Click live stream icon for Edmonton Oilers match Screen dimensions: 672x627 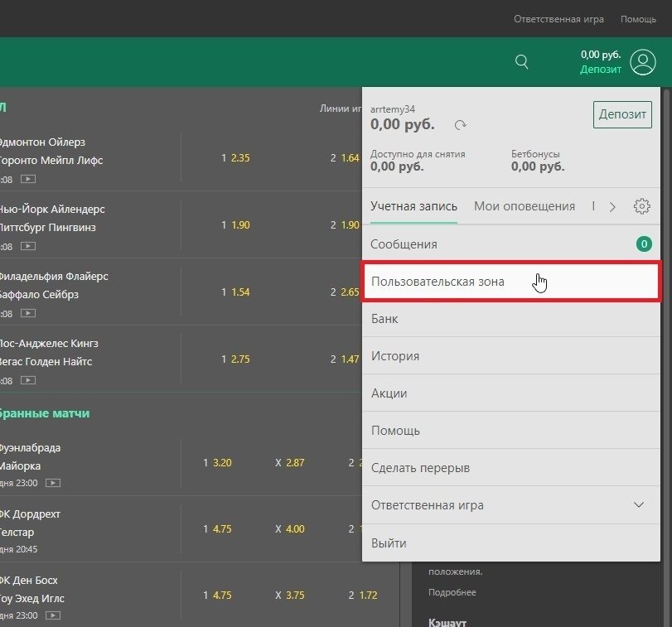[x=28, y=179]
